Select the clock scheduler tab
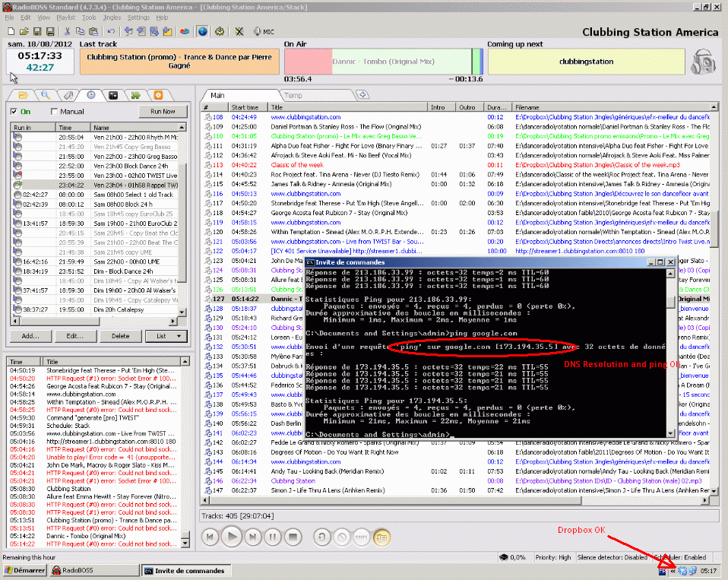Viewport: 728px width, 580px height. coord(91,95)
